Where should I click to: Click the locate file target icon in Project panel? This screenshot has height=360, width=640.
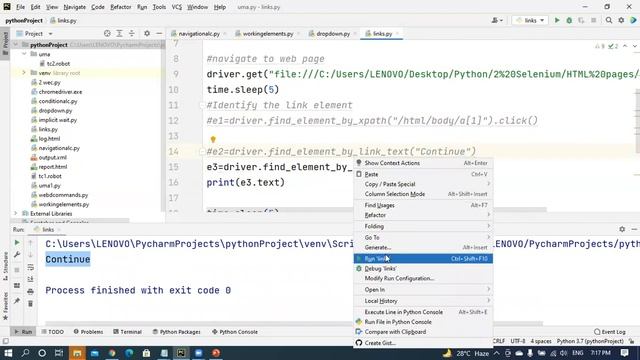click(x=107, y=33)
